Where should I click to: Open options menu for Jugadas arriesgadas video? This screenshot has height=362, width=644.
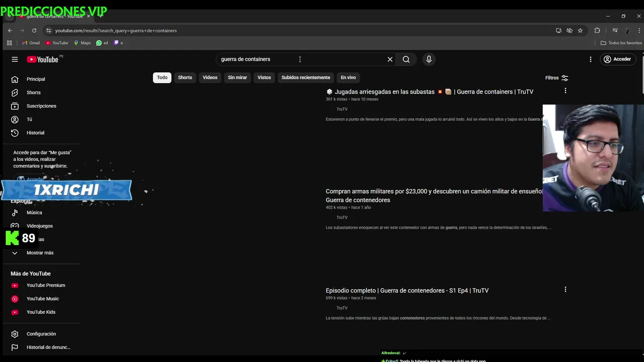coord(566,91)
